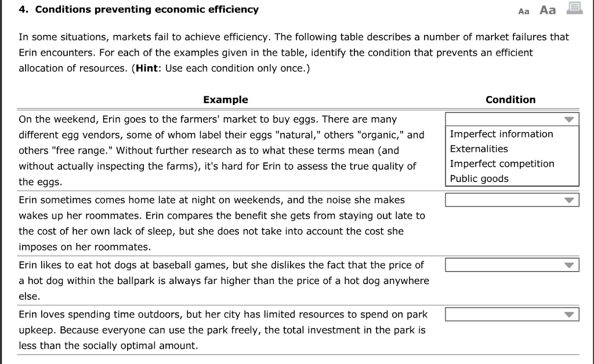Screen dimensions: 594x364
Task: Click the open options list under the first condition box
Action: point(512,155)
